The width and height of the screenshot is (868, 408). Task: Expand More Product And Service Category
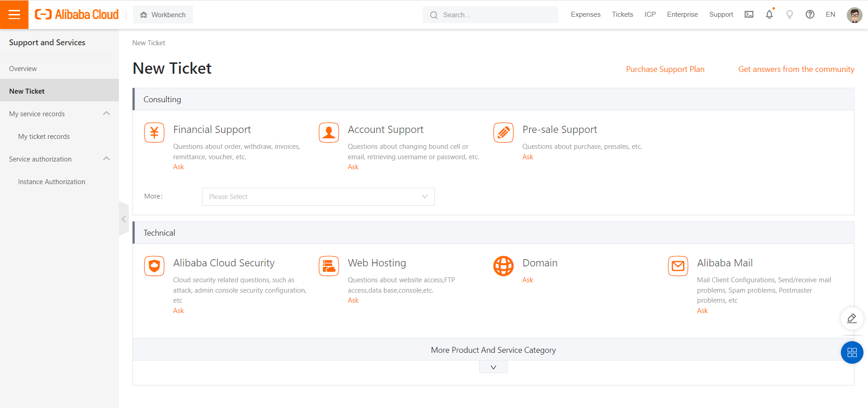[493, 367]
